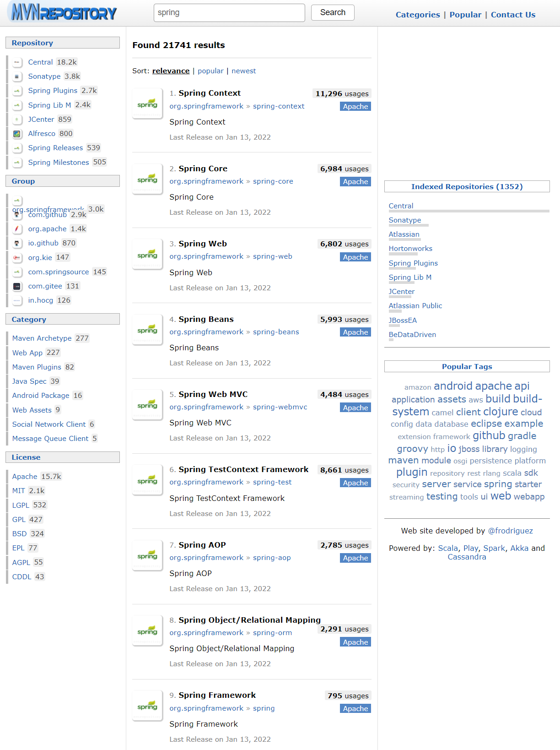Click the com.gitee group icon
The image size is (560, 750).
[17, 286]
